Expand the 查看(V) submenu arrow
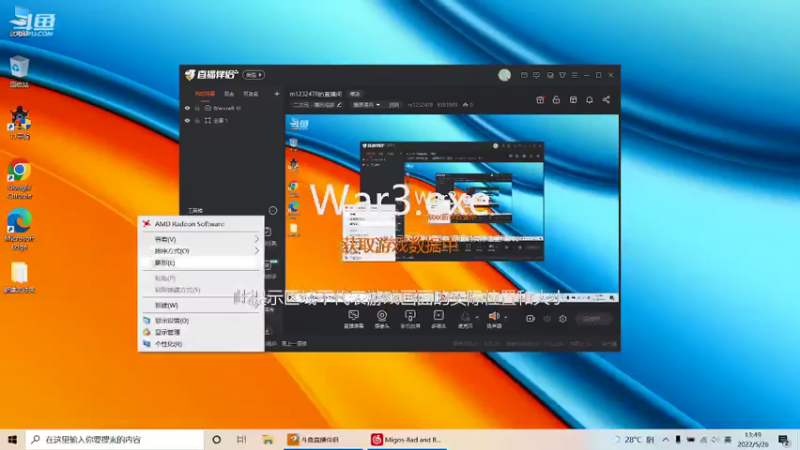Screen dimensions: 800x450 pyautogui.click(x=257, y=239)
